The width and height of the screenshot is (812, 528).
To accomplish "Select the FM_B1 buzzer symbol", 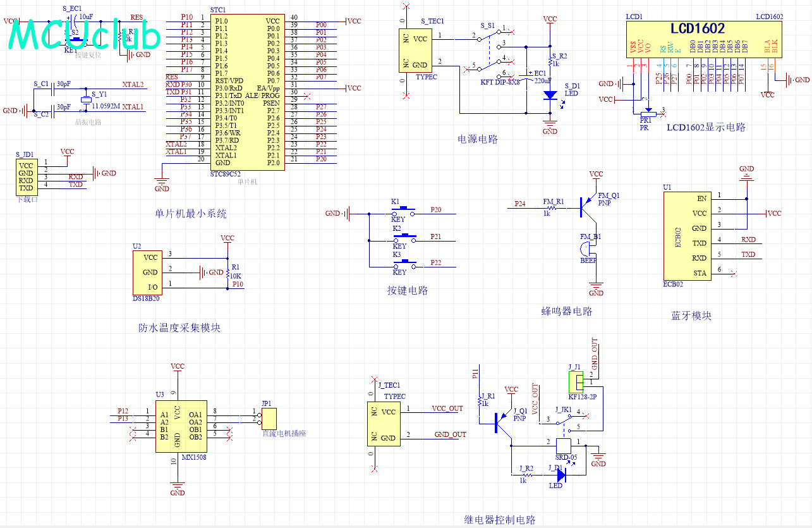I will pyautogui.click(x=588, y=248).
